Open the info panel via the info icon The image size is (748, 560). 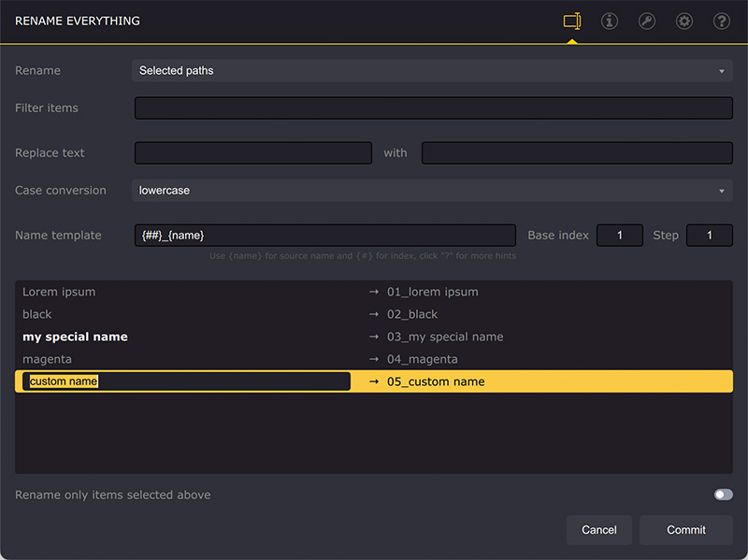[609, 20]
